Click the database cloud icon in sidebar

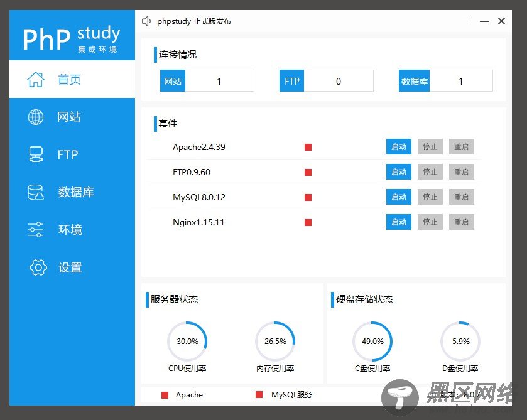click(36, 192)
